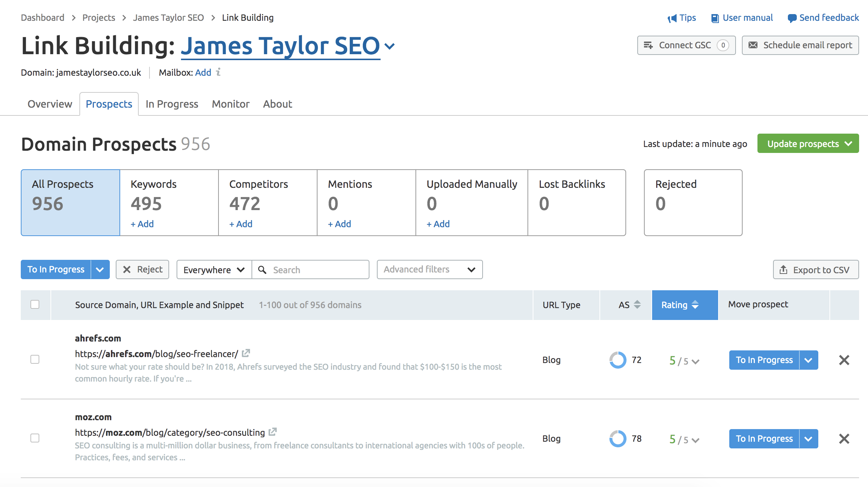The image size is (868, 487).
Task: Click the search magnifier icon
Action: click(x=262, y=270)
